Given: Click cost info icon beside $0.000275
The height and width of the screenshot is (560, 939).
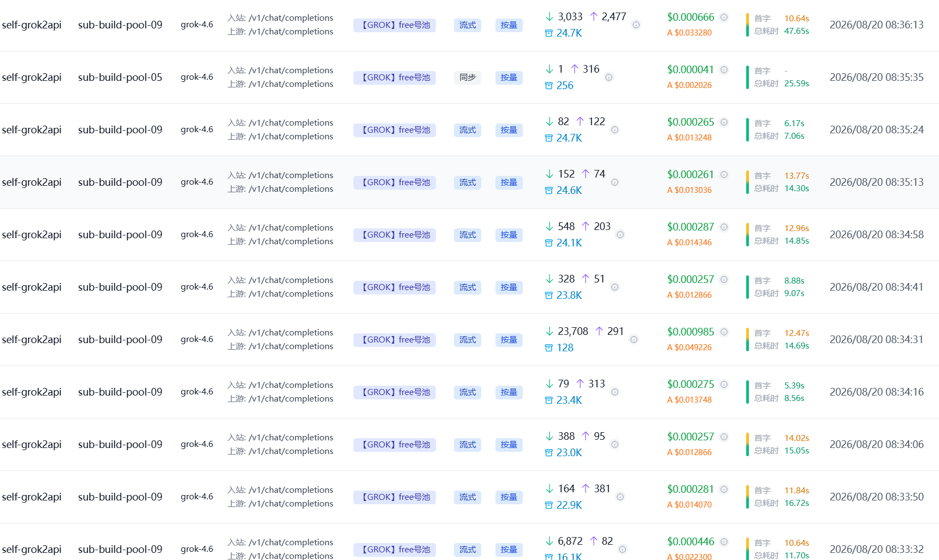Looking at the screenshot, I should [x=724, y=384].
